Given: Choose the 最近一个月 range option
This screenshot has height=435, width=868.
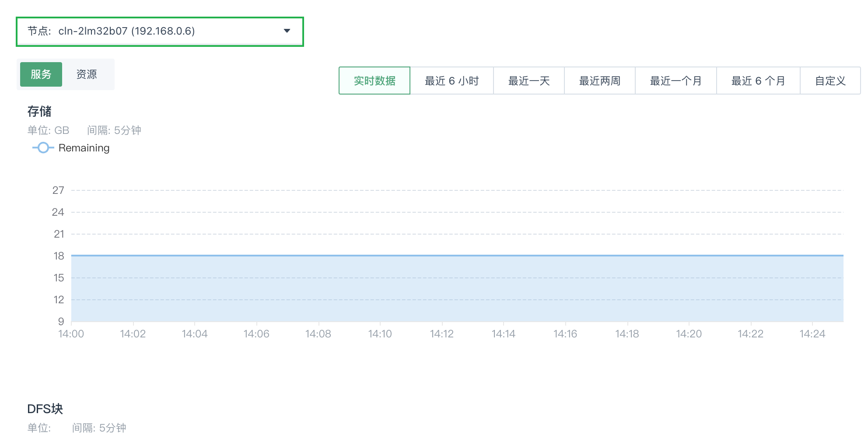Looking at the screenshot, I should 675,81.
